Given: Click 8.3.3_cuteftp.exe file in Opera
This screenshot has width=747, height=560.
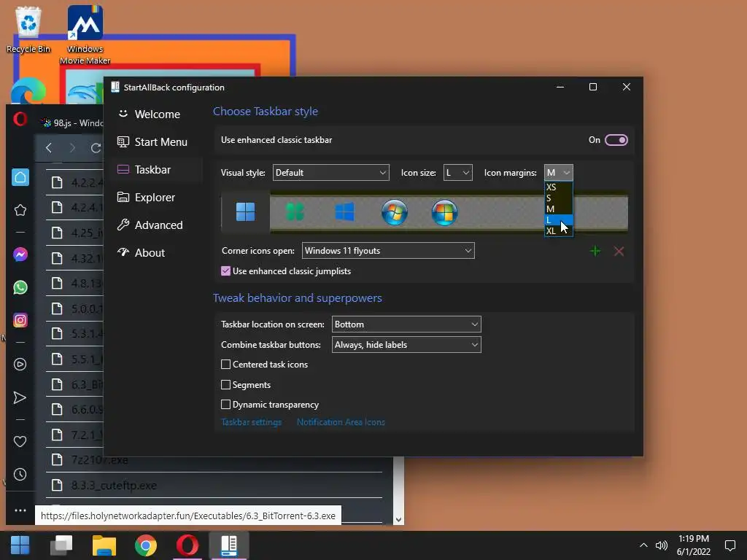Looking at the screenshot, I should point(114,485).
